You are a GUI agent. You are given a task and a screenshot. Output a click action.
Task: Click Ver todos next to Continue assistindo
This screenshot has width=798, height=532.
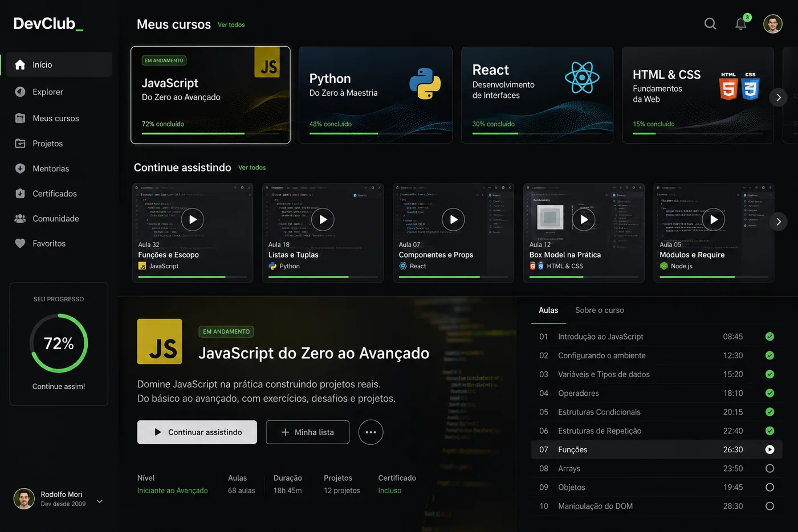coord(252,167)
